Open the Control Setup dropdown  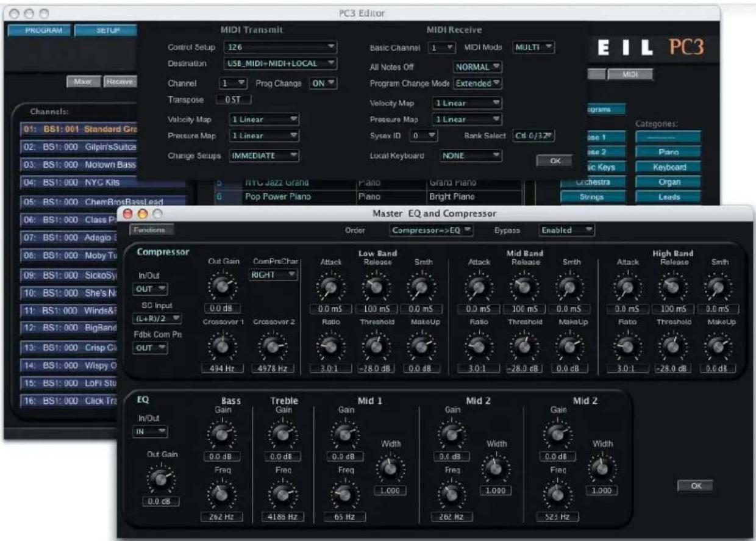280,46
